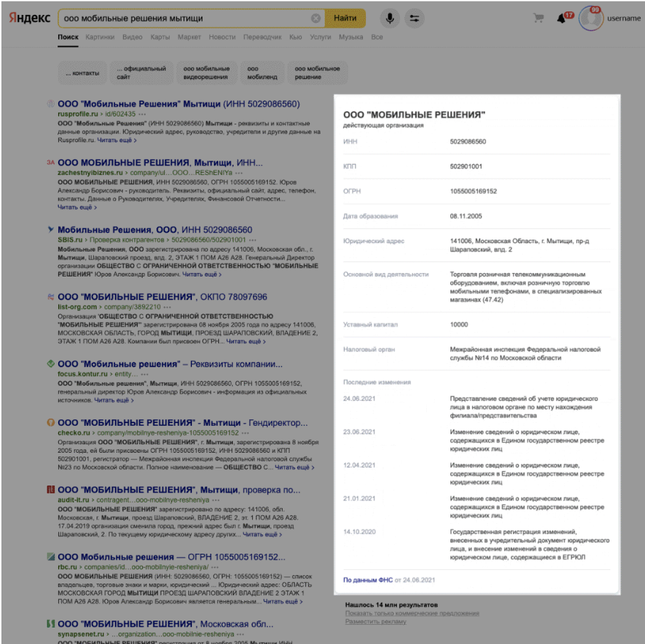Open the shopping cart icon
Image resolution: width=645 pixels, height=644 pixels.
[x=538, y=18]
